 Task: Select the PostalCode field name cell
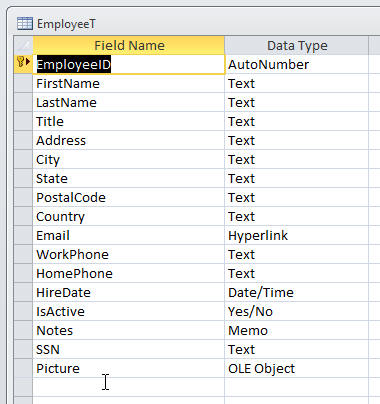[x=129, y=197]
